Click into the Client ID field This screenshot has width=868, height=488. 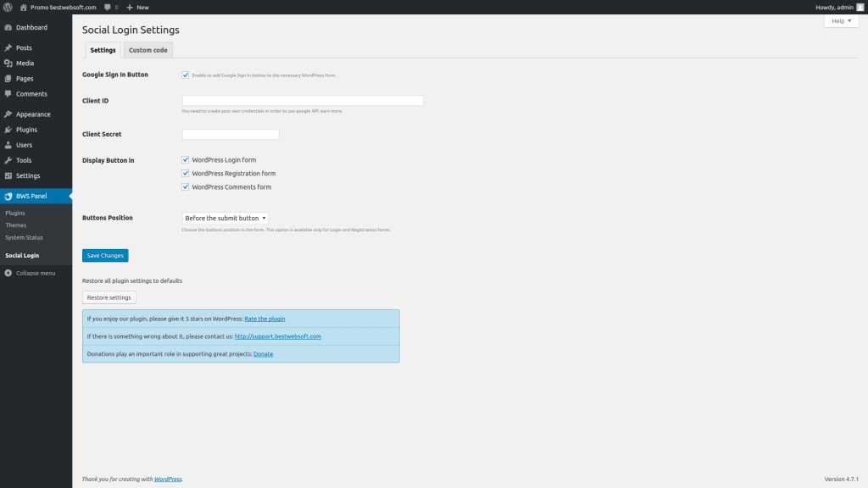coord(303,100)
